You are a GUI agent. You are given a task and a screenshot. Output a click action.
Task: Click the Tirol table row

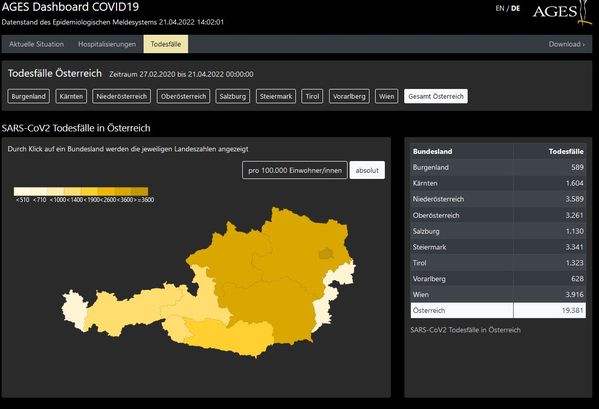[x=498, y=263]
